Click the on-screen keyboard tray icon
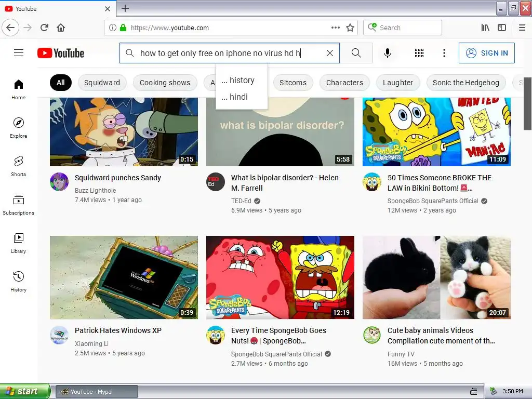 [474, 392]
